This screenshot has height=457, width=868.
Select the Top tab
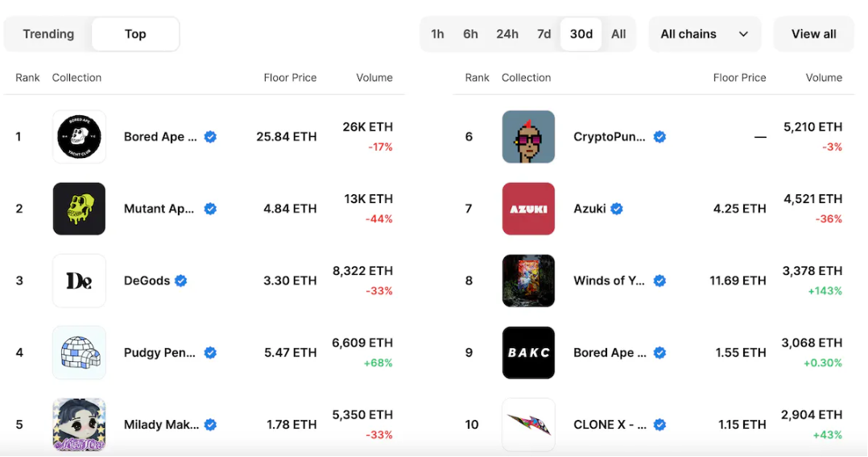[135, 34]
